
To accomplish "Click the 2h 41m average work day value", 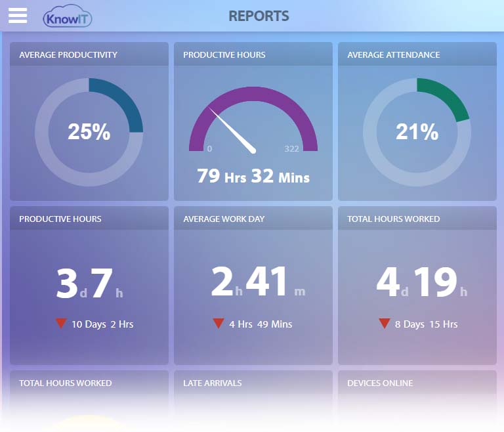I will pos(258,282).
